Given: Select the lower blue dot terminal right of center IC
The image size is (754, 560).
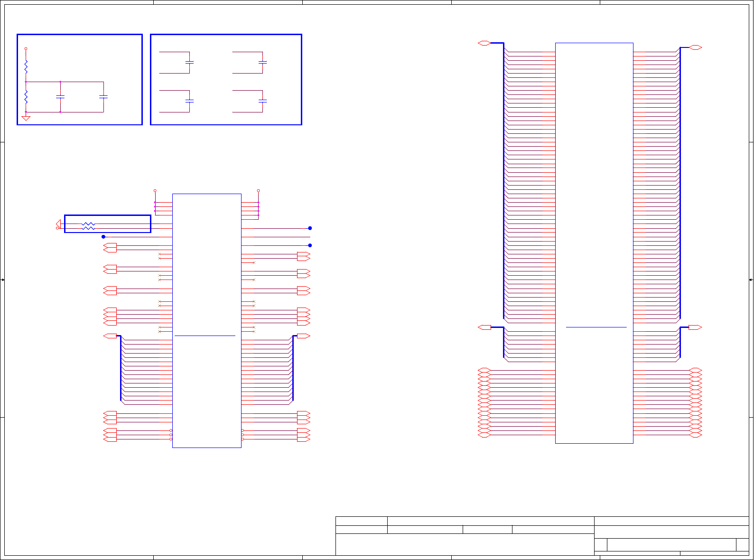Looking at the screenshot, I should coord(310,245).
